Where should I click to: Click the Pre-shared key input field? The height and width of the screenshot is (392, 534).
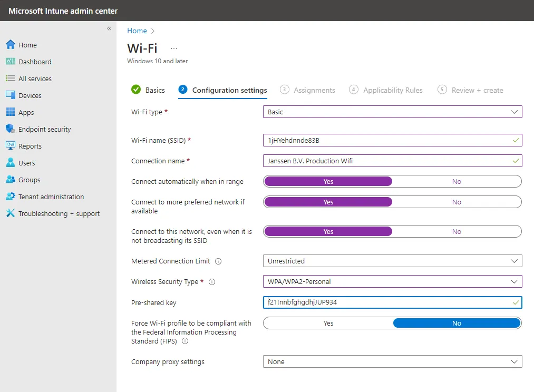392,302
